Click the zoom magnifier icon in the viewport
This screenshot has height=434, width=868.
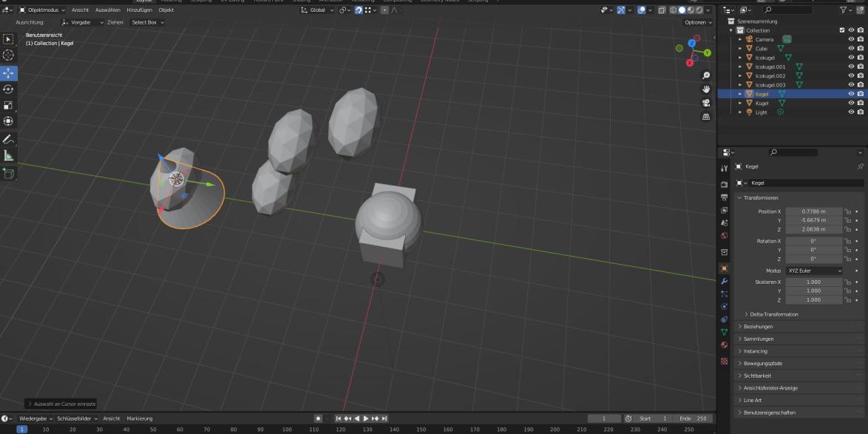coord(706,75)
